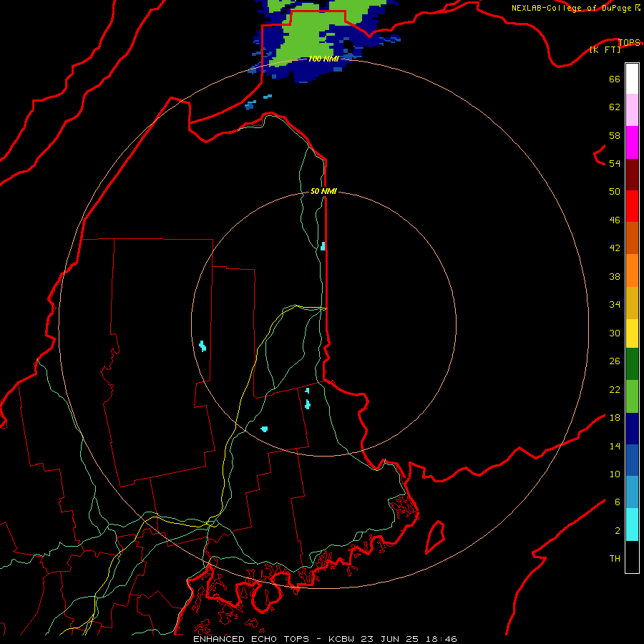
Task: Click the black TH swatch in the legend
Action: [632, 557]
